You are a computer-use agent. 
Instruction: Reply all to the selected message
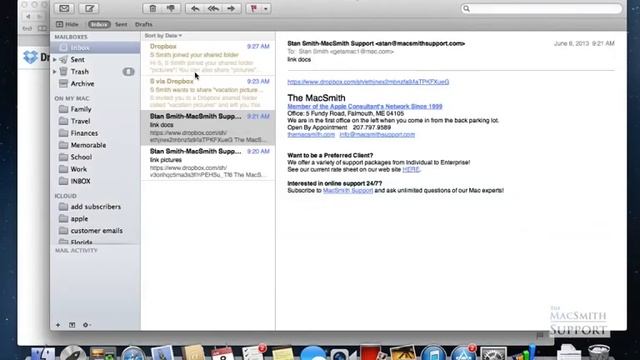pyautogui.click(x=213, y=8)
